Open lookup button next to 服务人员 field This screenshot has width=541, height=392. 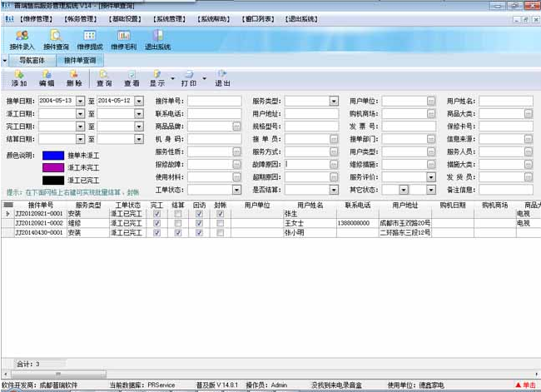tap(529, 151)
